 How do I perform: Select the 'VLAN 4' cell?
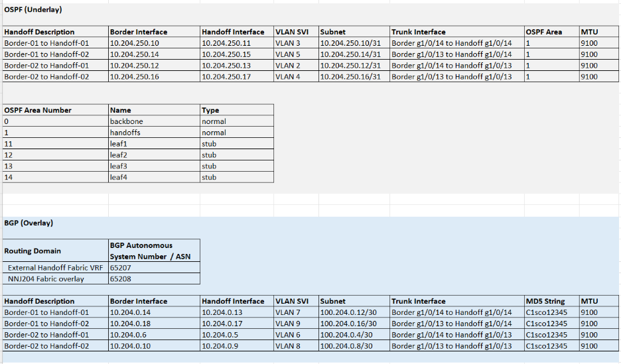(x=297, y=77)
